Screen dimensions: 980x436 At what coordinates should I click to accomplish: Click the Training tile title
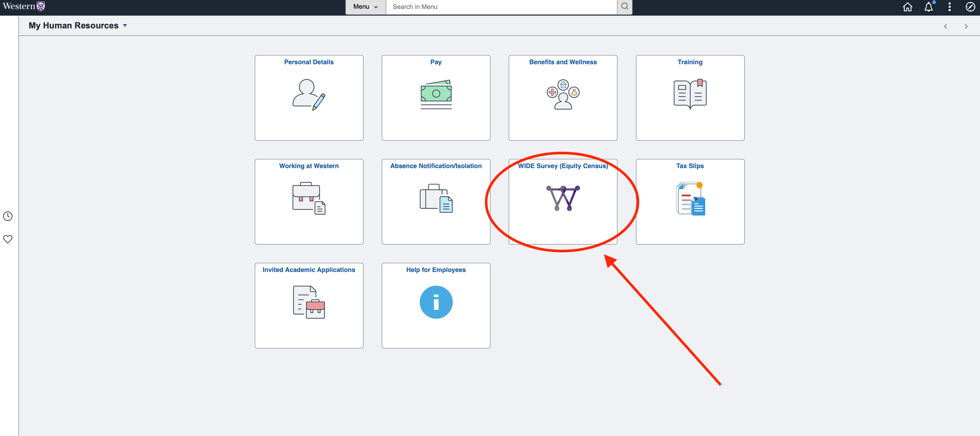pos(690,62)
